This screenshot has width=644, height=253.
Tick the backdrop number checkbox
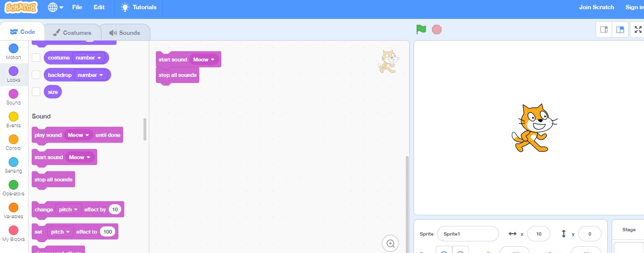[36, 75]
